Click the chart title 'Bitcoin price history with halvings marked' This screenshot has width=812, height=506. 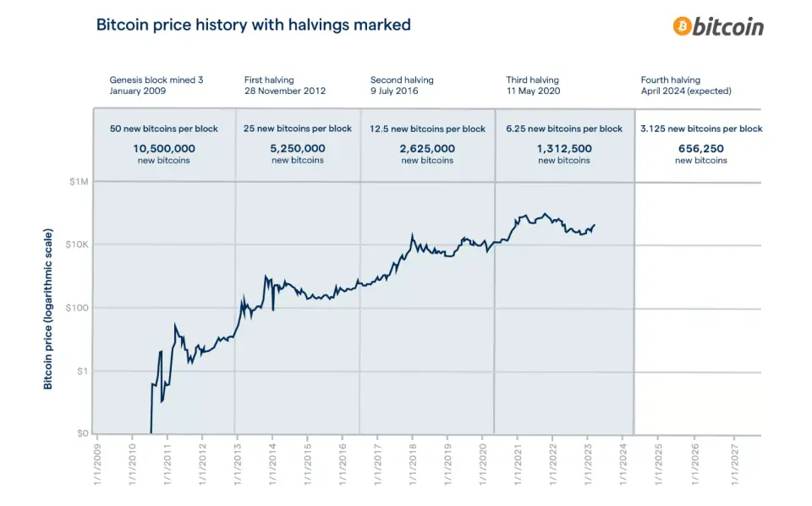(x=254, y=25)
